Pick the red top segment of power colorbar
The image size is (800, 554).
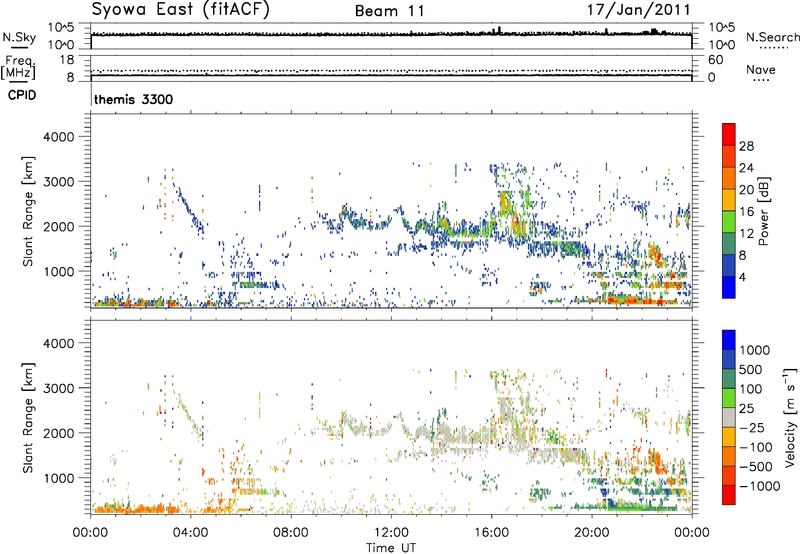(x=729, y=134)
